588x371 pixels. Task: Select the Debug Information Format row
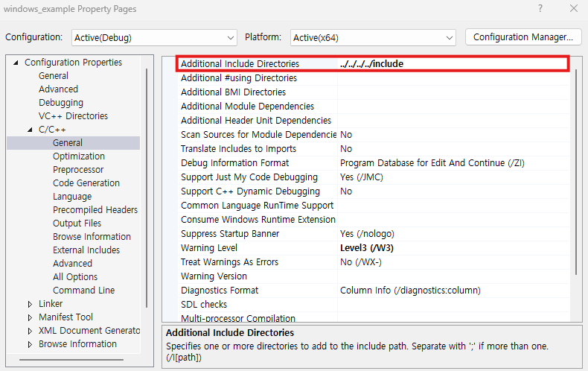[234, 163]
